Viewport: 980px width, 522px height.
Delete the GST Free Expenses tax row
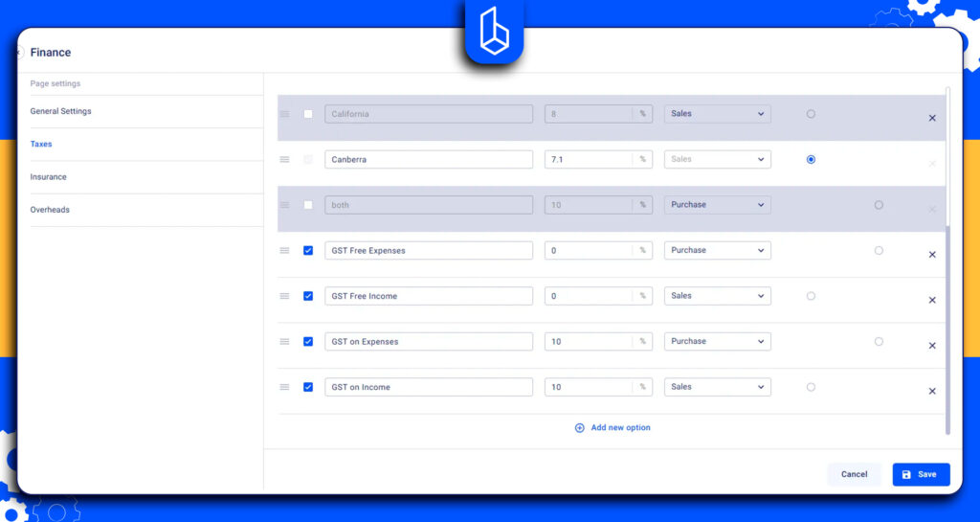click(932, 255)
